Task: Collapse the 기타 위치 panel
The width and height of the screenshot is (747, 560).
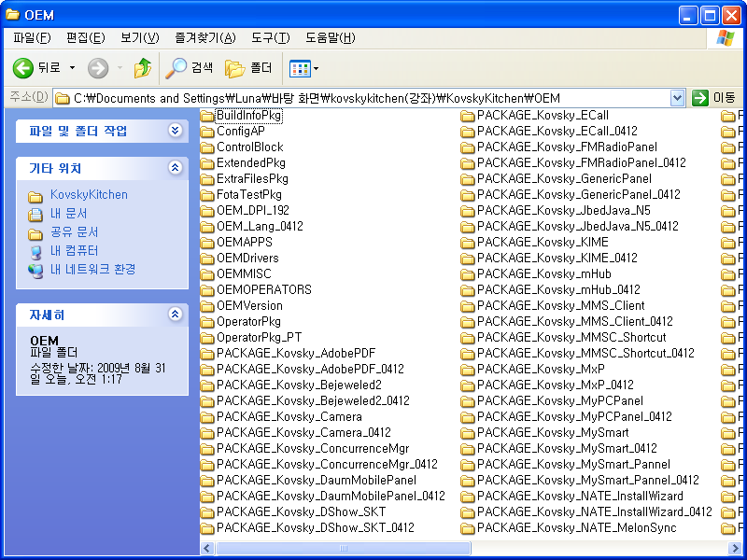Action: (174, 168)
